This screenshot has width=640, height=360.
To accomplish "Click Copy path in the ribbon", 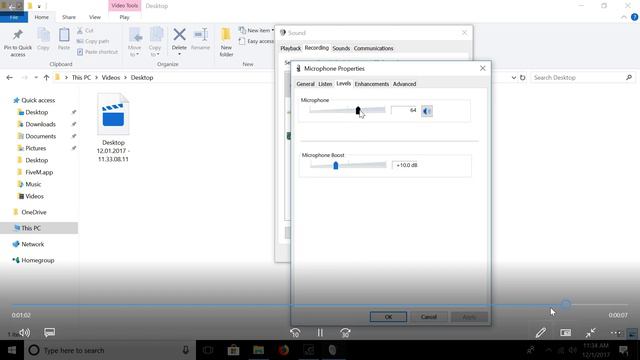I will click(93, 41).
